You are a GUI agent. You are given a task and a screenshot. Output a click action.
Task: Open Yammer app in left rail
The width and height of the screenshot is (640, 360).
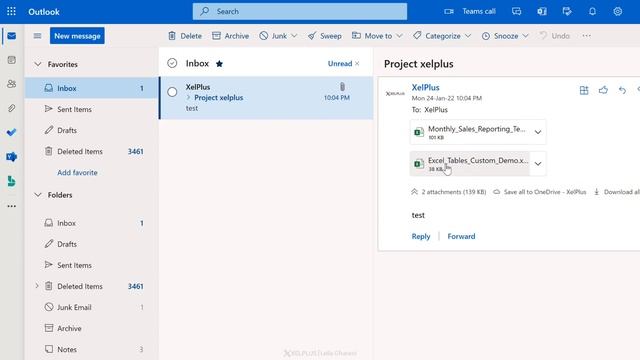coord(11,157)
